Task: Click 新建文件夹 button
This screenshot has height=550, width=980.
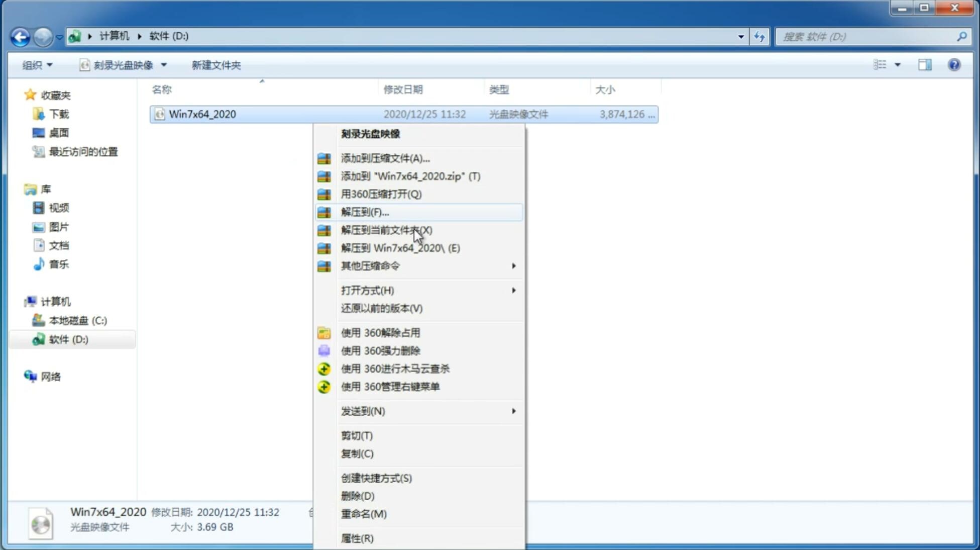Action: tap(216, 64)
